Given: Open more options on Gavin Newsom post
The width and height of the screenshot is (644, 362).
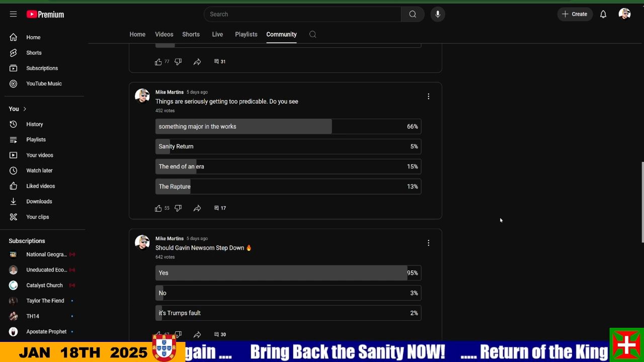Looking at the screenshot, I should pyautogui.click(x=428, y=243).
